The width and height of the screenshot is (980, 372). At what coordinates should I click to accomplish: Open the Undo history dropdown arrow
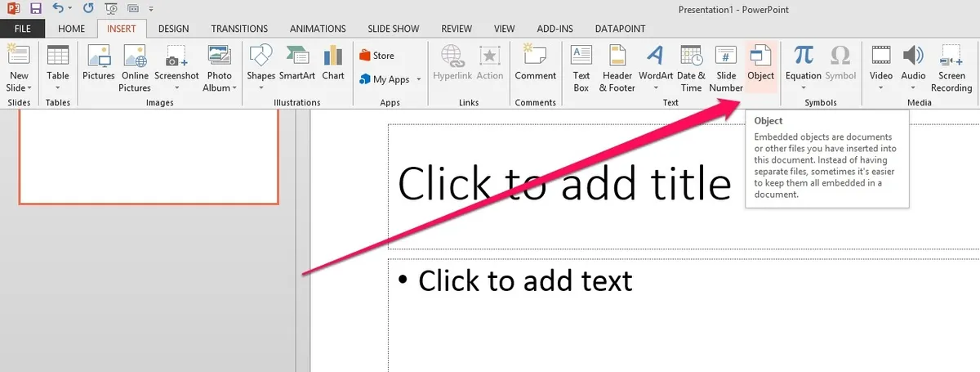point(69,8)
